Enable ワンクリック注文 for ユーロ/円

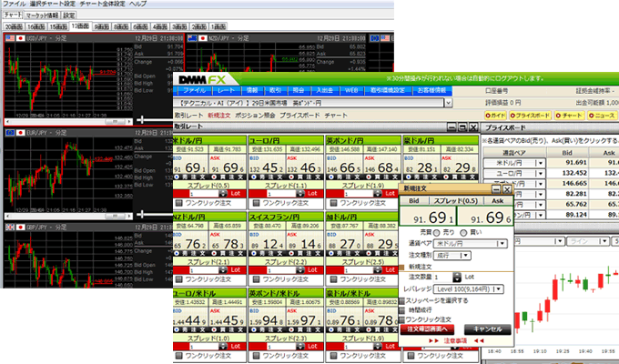pos(256,203)
